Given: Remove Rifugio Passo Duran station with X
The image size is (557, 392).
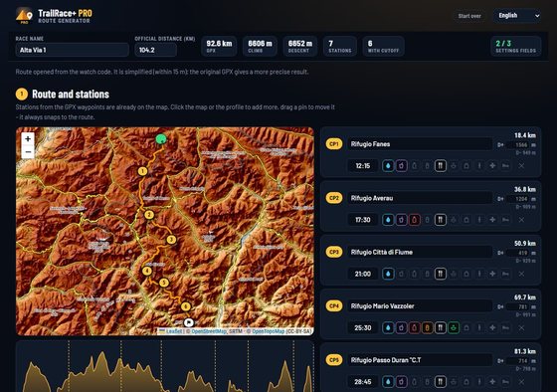Looking at the screenshot, I should click(521, 382).
